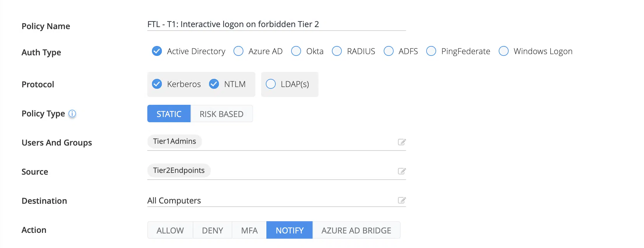Screen dimensions: 644x248
Task: Enable the LDAP(s) protocol option
Action: point(271,84)
